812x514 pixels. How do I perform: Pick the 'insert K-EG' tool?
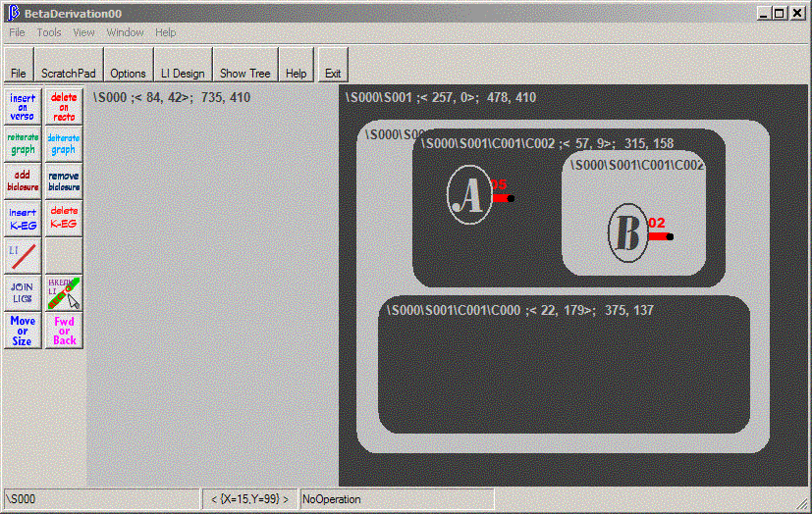(23, 218)
